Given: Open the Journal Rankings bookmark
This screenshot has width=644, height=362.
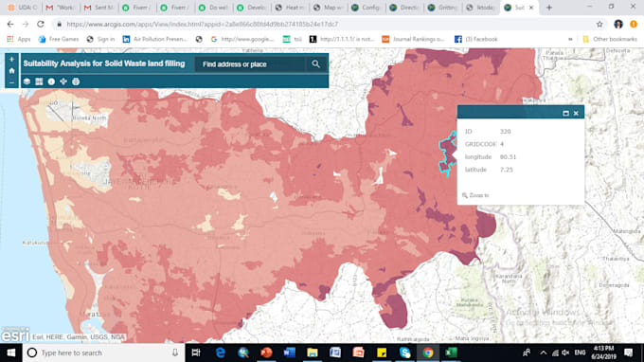Looking at the screenshot, I should pyautogui.click(x=413, y=39).
